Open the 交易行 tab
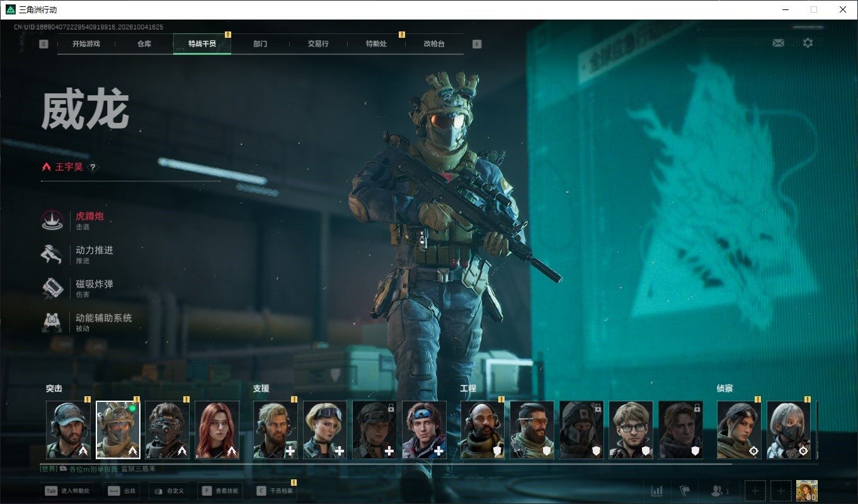 (318, 44)
